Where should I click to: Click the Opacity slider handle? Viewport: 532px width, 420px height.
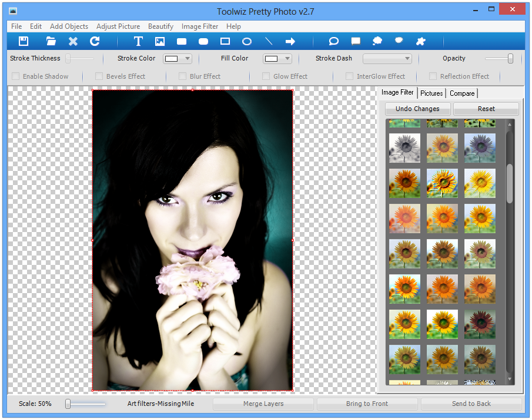[x=510, y=59]
